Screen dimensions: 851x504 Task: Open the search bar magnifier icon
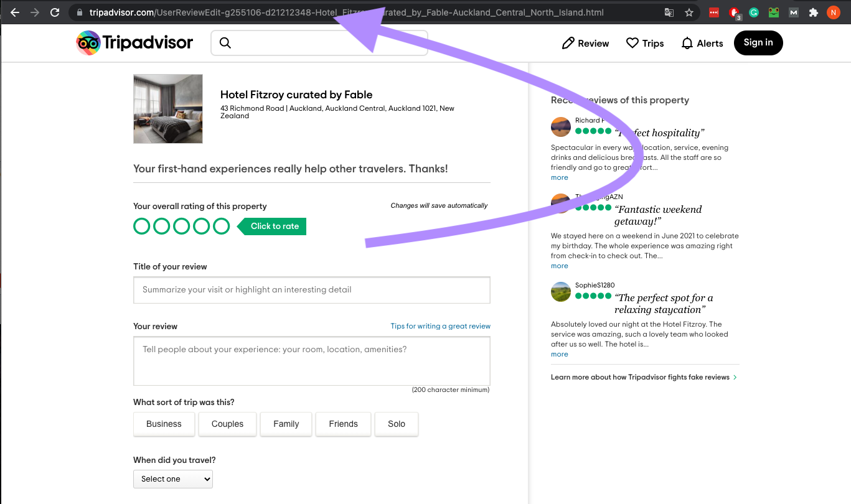click(x=225, y=43)
